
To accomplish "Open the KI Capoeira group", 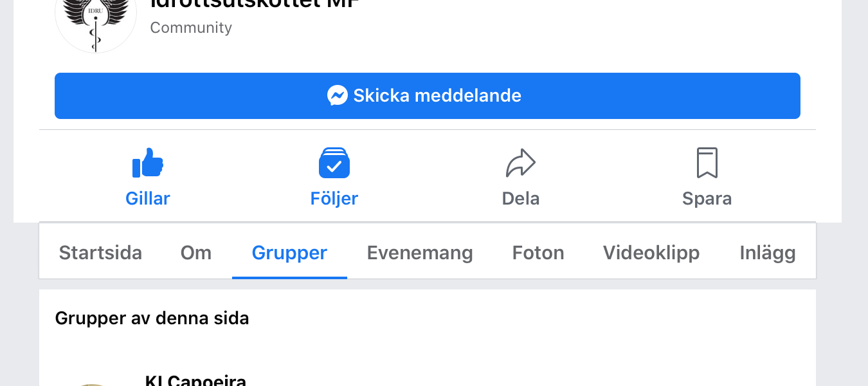I will point(195,380).
